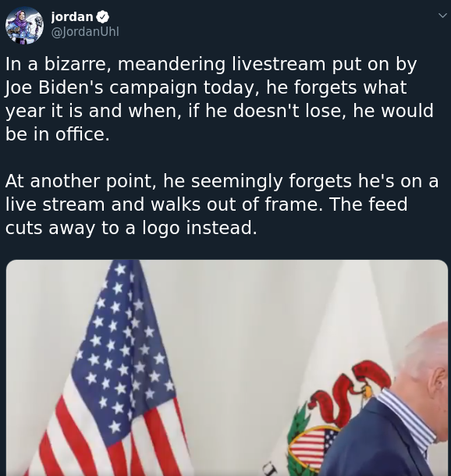The height and width of the screenshot is (476, 451).
Task: Click the white stars on the flag's blue canton
Action: coord(122,349)
